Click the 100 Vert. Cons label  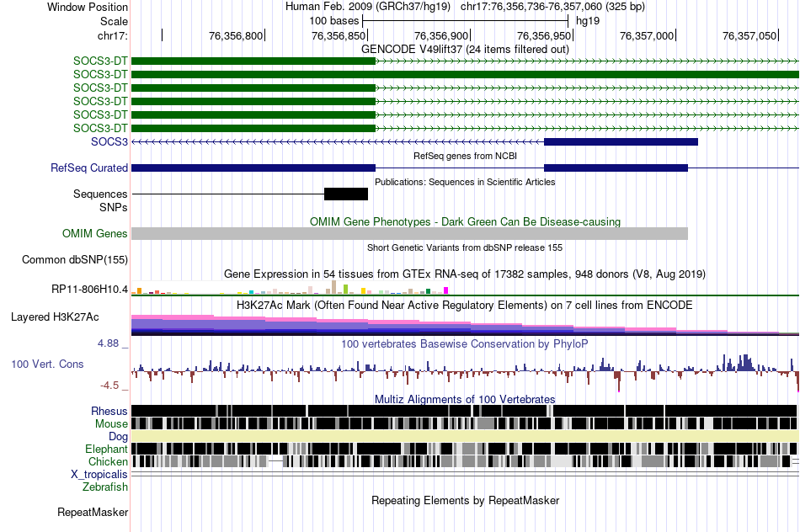(47, 364)
